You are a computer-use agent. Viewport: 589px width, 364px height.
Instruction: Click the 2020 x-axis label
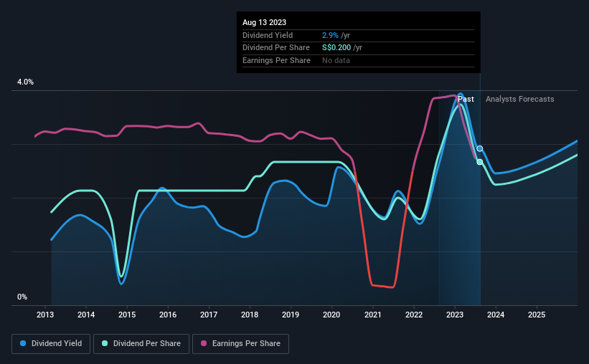(331, 315)
